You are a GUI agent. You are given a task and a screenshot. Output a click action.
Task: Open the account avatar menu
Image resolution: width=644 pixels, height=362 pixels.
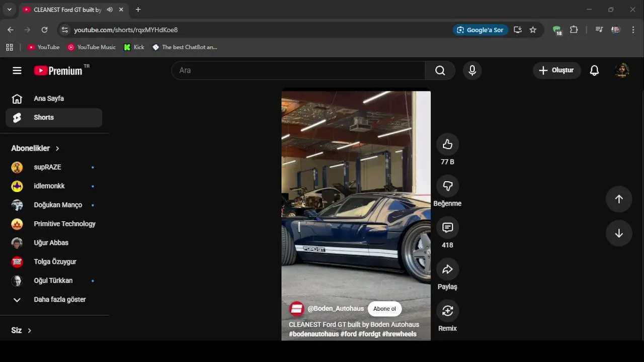tap(622, 70)
